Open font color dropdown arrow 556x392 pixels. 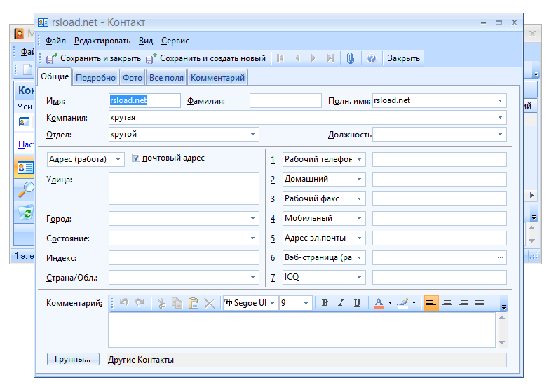pyautogui.click(x=390, y=303)
